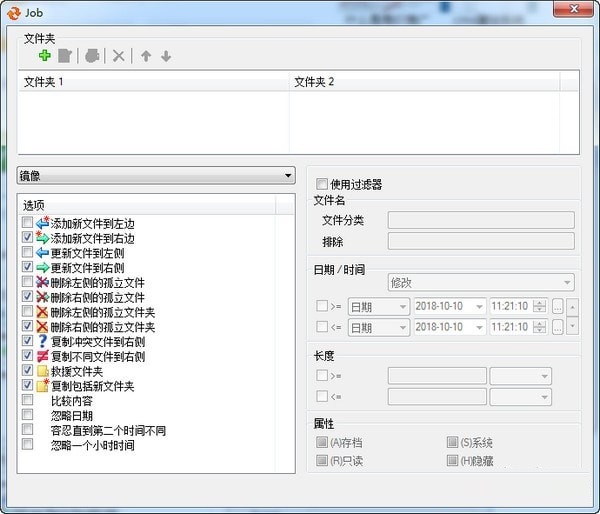Click the icon beside 删除右侧的孤立文件夹
This screenshot has width=600, height=514.
(42, 326)
